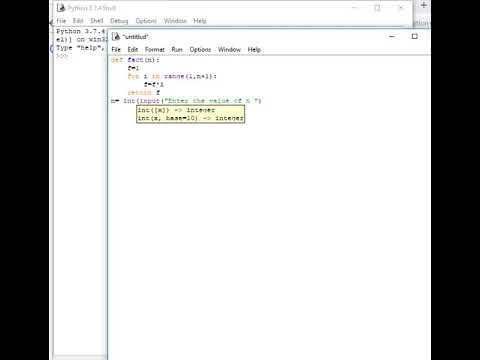
Task: Open the editor's Window menu
Action: [x=229, y=49]
